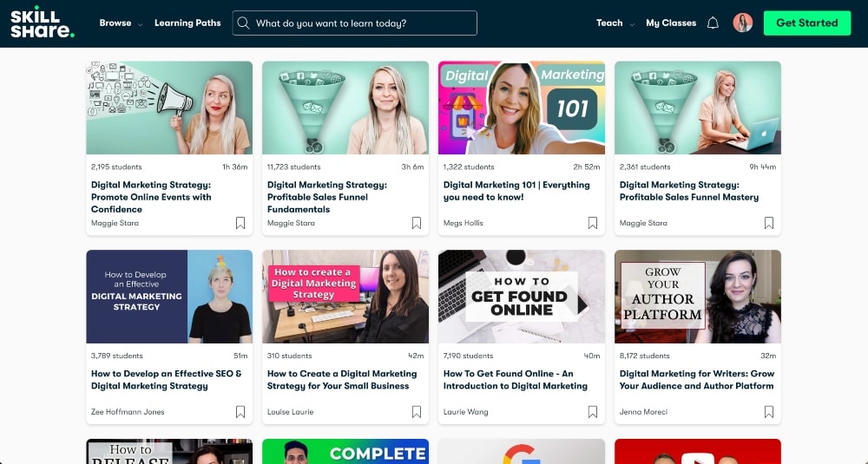Click teacher name Laurie Wang
The height and width of the screenshot is (464, 868).
coord(466,412)
